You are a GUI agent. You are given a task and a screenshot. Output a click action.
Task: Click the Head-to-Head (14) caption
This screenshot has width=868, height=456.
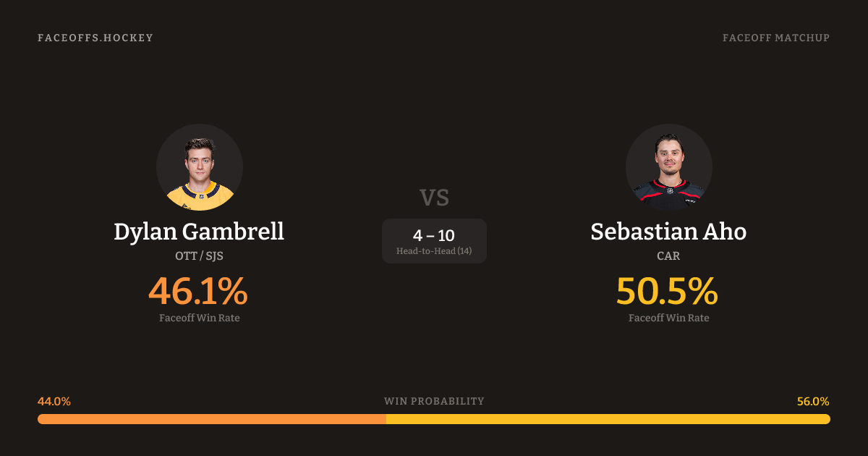click(434, 251)
